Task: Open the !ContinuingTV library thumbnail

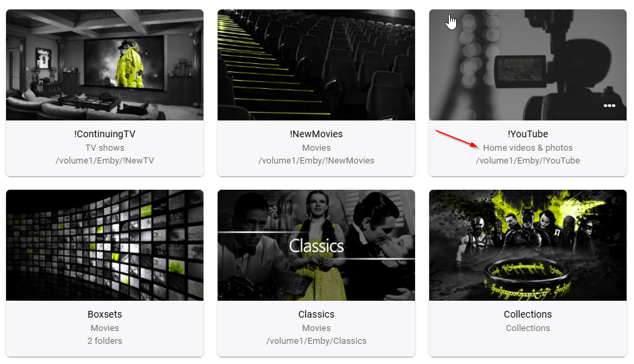Action: pyautogui.click(x=104, y=65)
